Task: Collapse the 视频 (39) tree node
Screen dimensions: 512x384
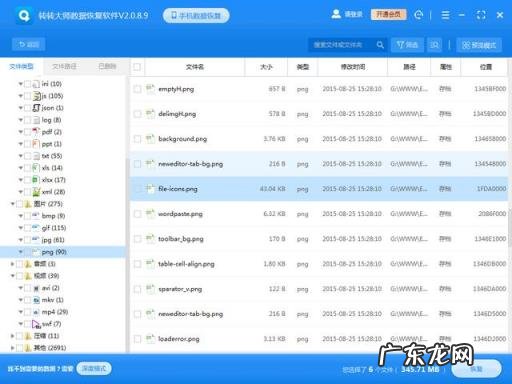Action: tap(13, 276)
